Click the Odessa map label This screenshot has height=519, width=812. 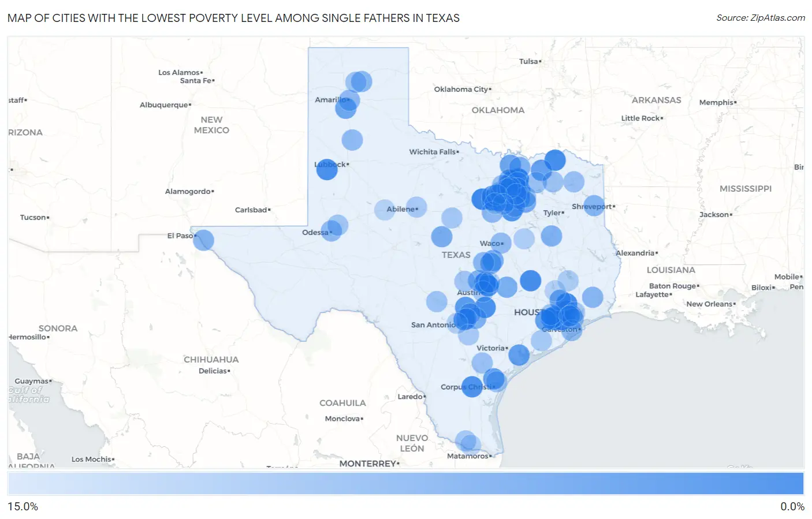click(315, 233)
